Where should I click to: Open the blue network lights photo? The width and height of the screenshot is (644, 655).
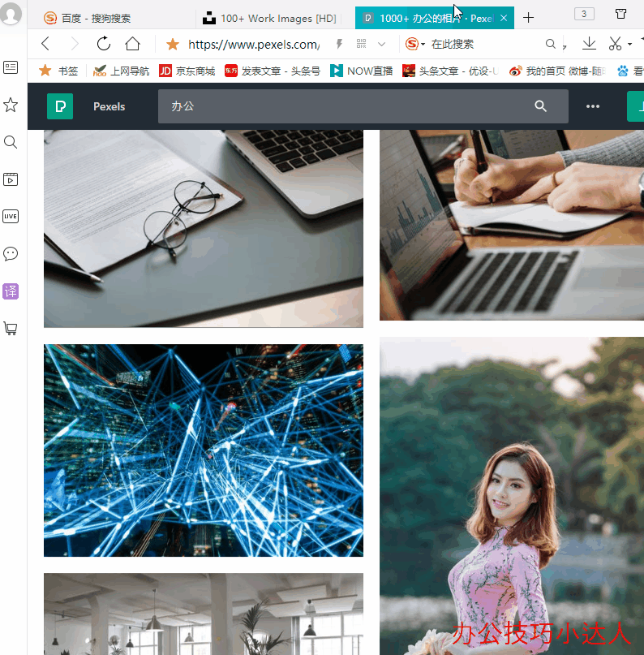203,450
